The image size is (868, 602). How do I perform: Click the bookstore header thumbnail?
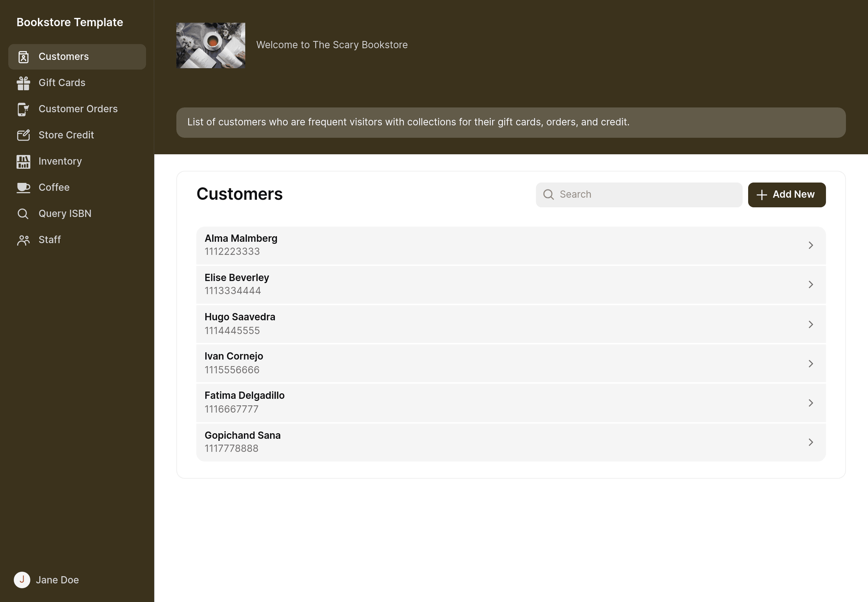210,45
